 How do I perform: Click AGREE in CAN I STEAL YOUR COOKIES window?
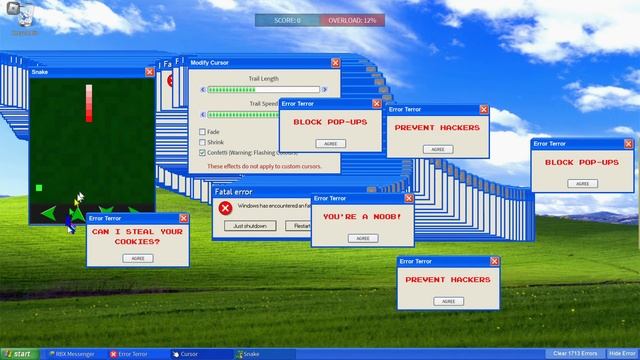point(138,258)
